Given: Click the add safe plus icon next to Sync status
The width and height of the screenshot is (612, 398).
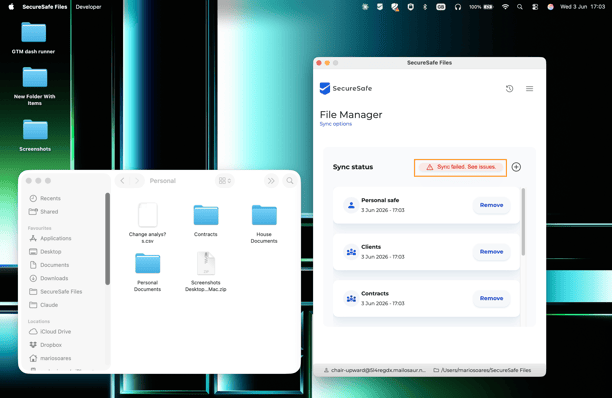Looking at the screenshot, I should tap(516, 167).
